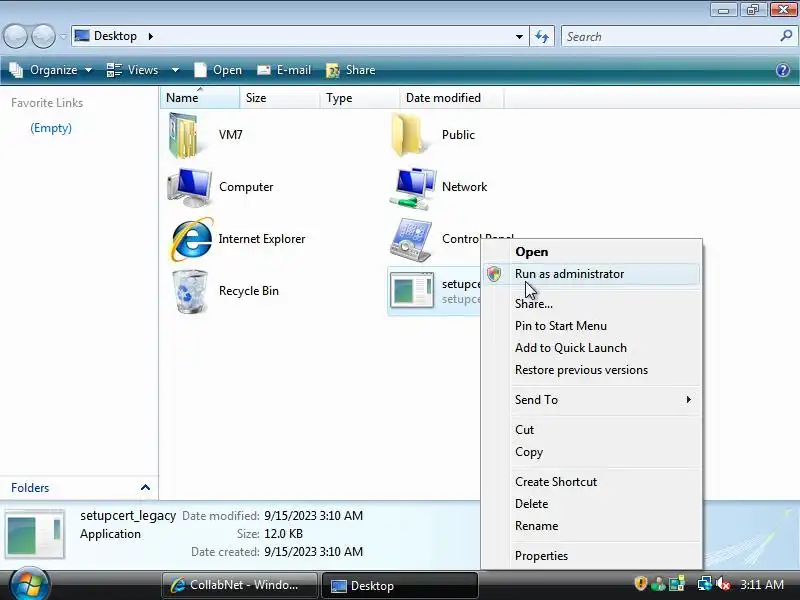Sort by the Name column header
Viewport: 800px width, 600px height.
point(199,97)
